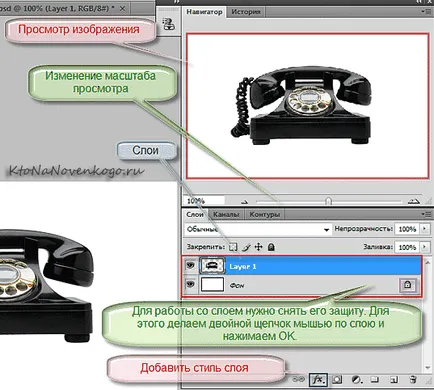Click the Заливка 100% field

coord(407,247)
